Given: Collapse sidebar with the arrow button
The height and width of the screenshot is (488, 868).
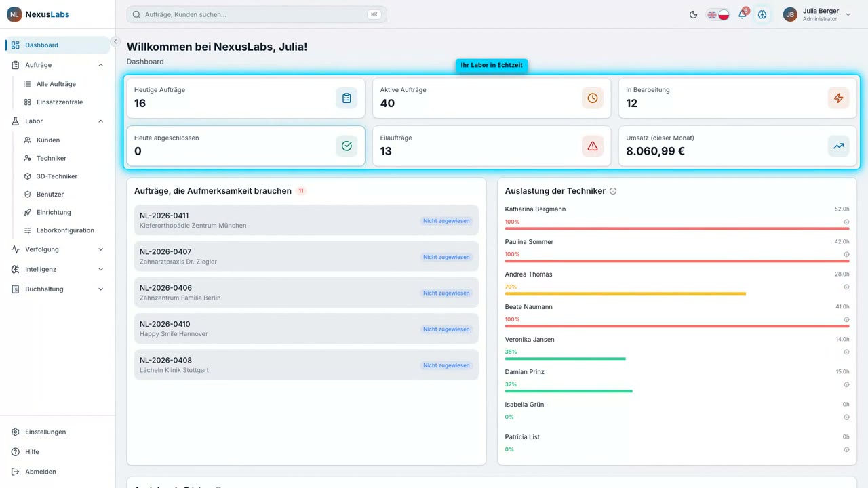Looking at the screenshot, I should click(x=115, y=41).
